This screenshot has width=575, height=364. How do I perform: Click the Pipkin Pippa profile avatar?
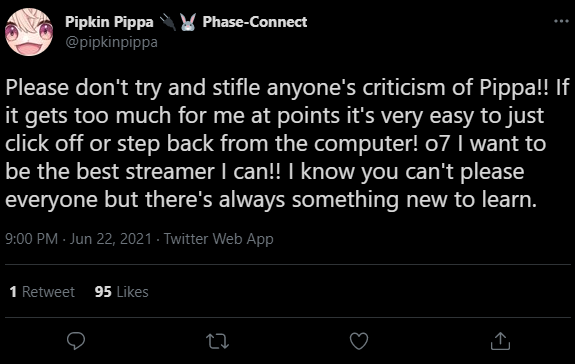29,32
